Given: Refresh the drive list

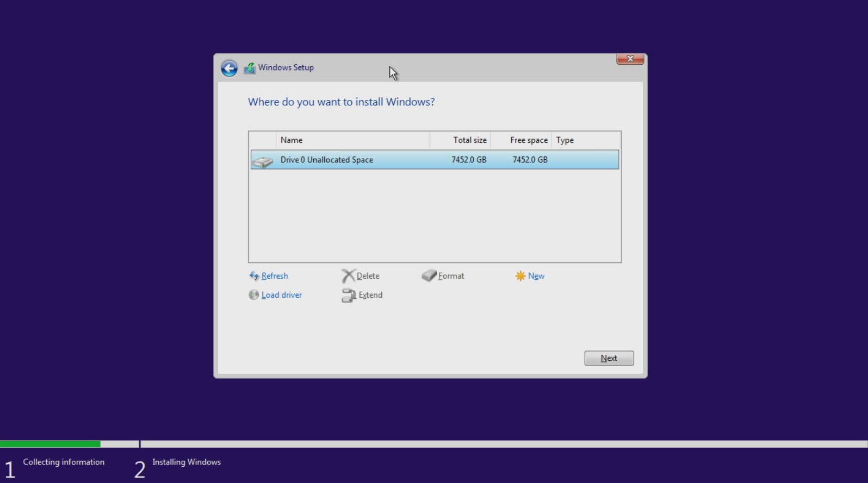Looking at the screenshot, I should click(x=275, y=276).
